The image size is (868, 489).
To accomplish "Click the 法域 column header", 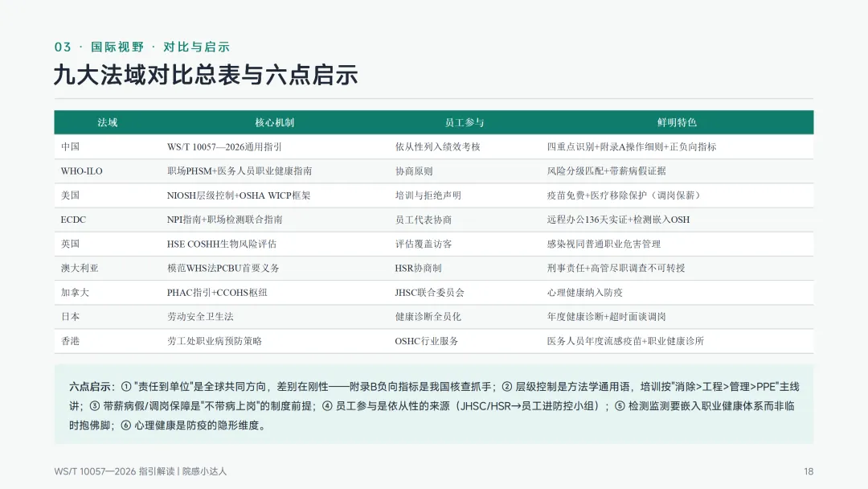I will coord(108,122).
